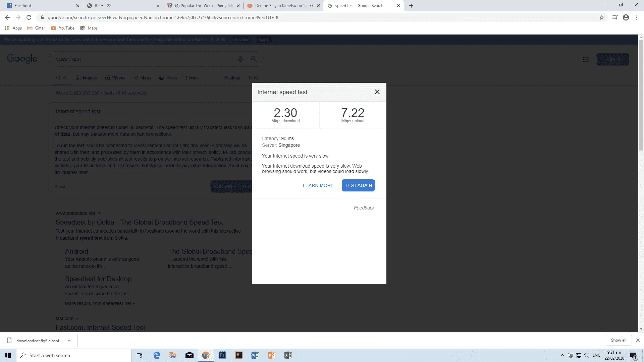Open PowerPoint from the taskbar
The image size is (644, 362).
coord(271,355)
